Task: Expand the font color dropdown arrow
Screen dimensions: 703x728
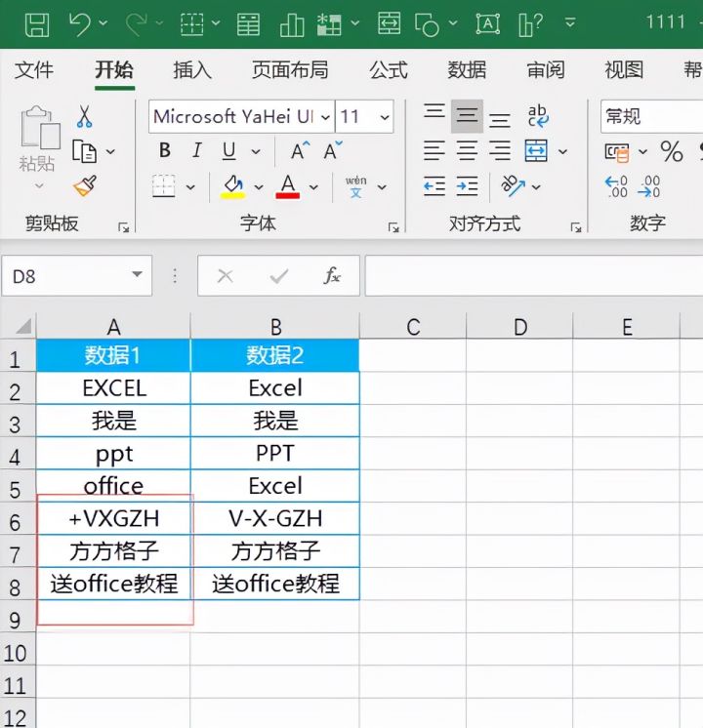Action: [313, 187]
